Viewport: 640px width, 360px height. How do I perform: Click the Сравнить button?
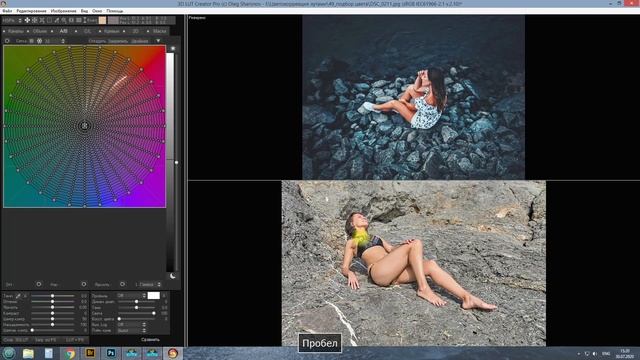(150, 340)
